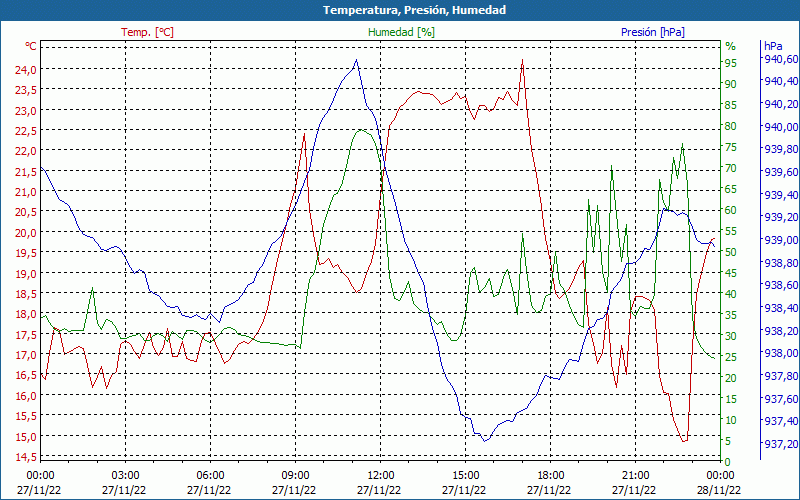Click the blue '940,20' pressure axis value

(x=780, y=104)
